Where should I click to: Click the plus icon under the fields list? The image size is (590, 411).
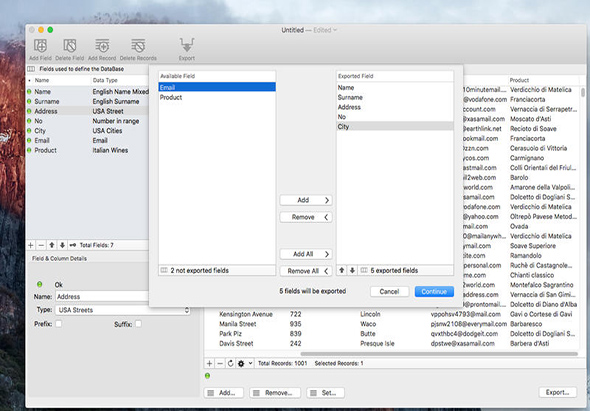click(x=31, y=245)
